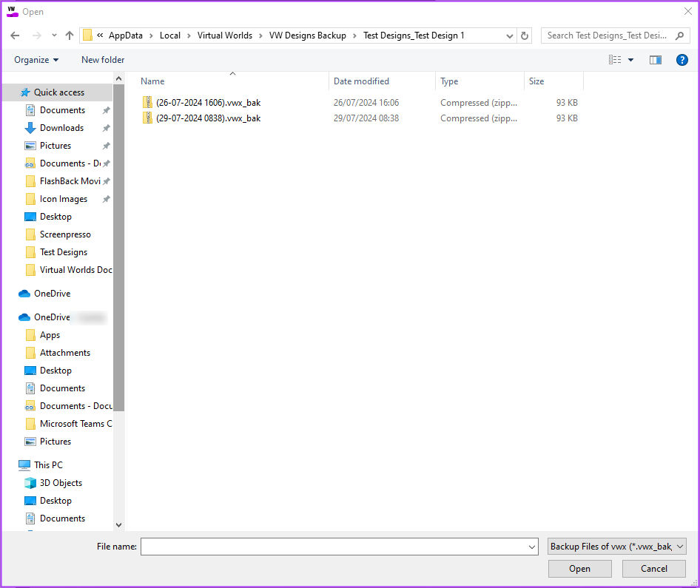Expand the File name dropdown arrow

point(532,547)
